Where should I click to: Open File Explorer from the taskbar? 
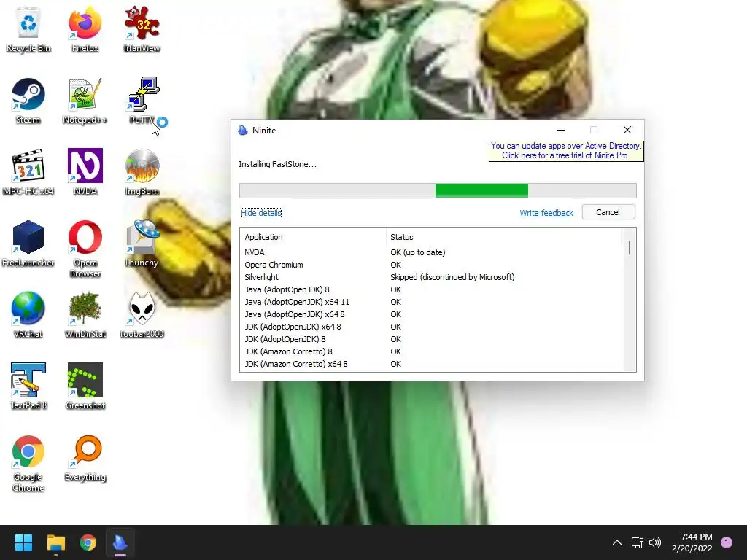(55, 542)
